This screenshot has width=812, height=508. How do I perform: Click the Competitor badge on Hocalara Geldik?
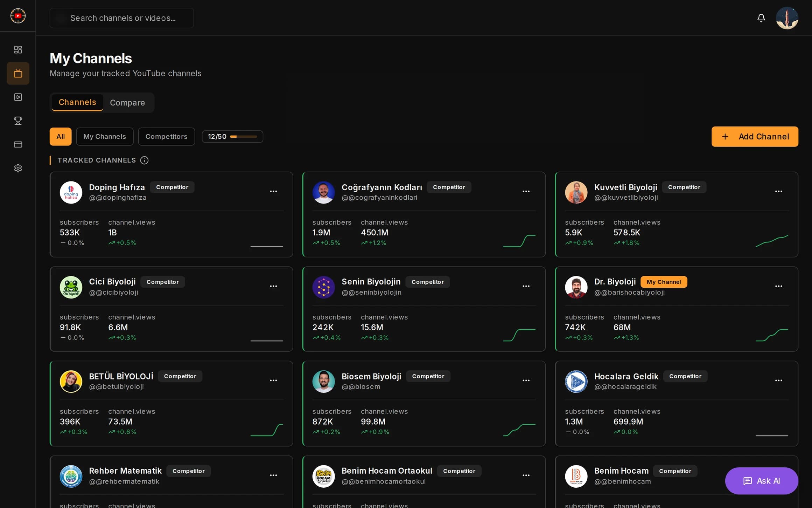pyautogui.click(x=685, y=376)
